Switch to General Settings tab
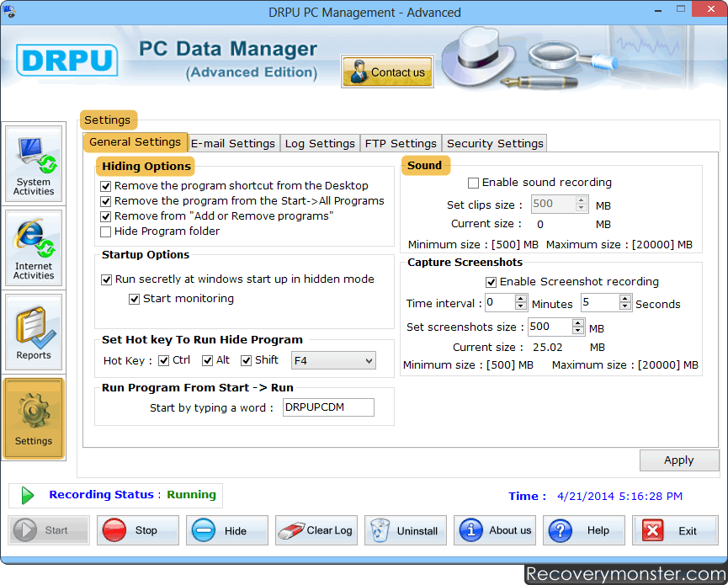Image resolution: width=728 pixels, height=585 pixels. coord(136,142)
